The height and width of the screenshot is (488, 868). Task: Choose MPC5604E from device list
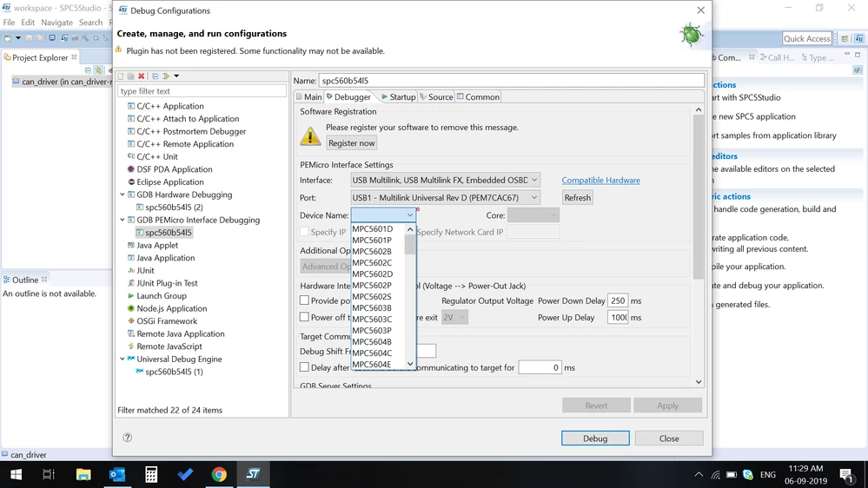coord(372,365)
